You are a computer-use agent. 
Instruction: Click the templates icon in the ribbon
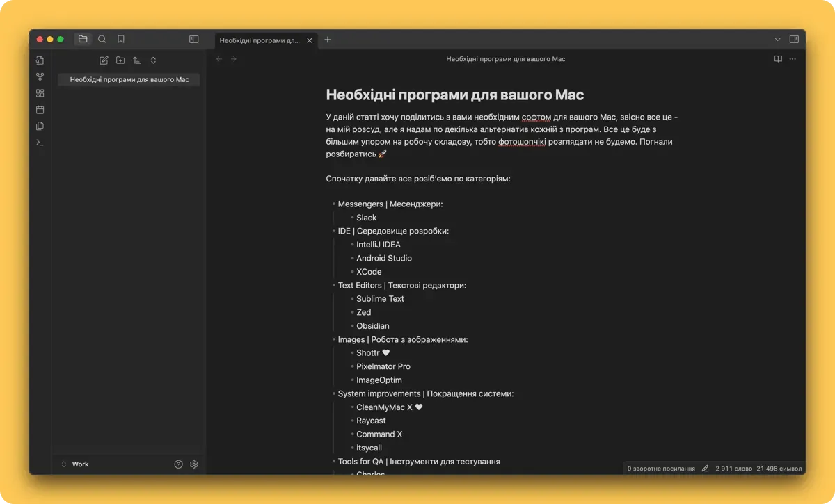40,126
